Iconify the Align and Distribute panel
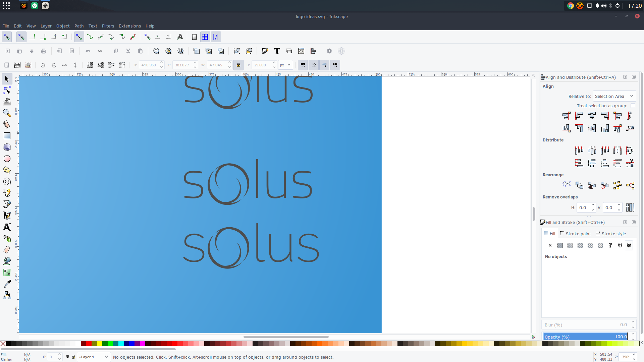Image resolution: width=644 pixels, height=362 pixels. point(625,77)
